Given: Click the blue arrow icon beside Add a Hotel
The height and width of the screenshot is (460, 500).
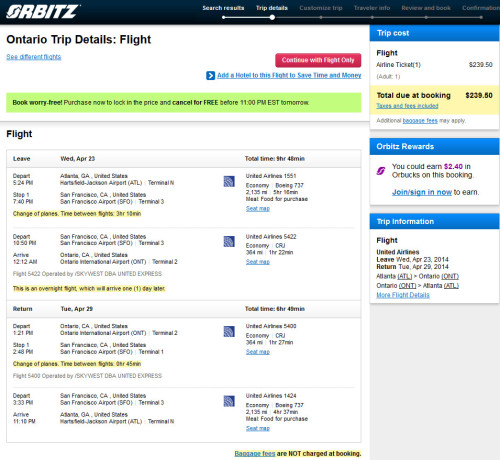Looking at the screenshot, I should click(x=210, y=76).
